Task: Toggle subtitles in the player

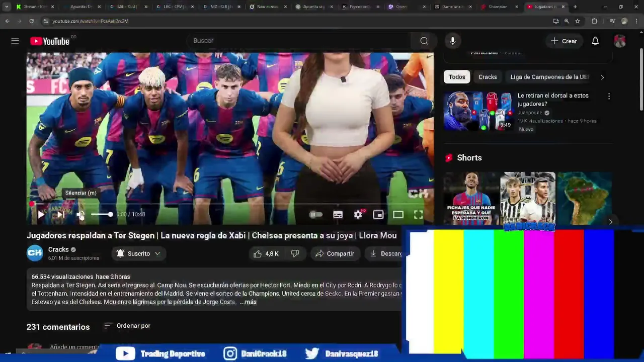Action: (x=338, y=215)
